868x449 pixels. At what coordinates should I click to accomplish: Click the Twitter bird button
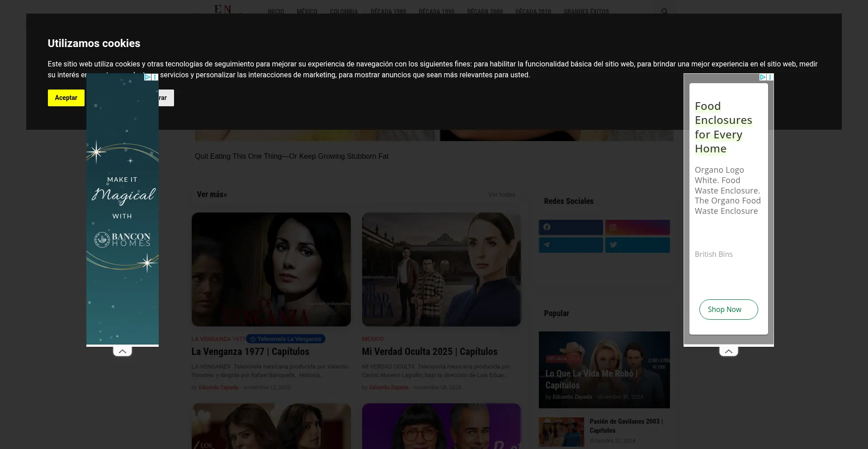pos(637,245)
